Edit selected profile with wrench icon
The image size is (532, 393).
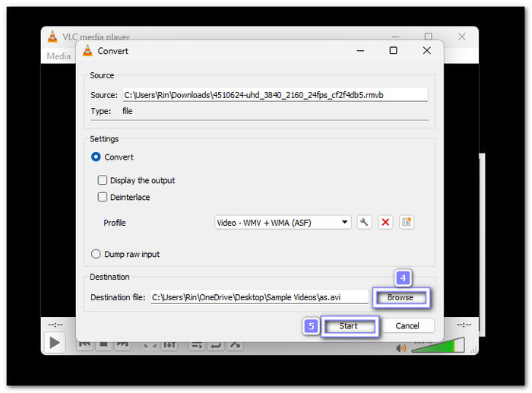point(364,223)
